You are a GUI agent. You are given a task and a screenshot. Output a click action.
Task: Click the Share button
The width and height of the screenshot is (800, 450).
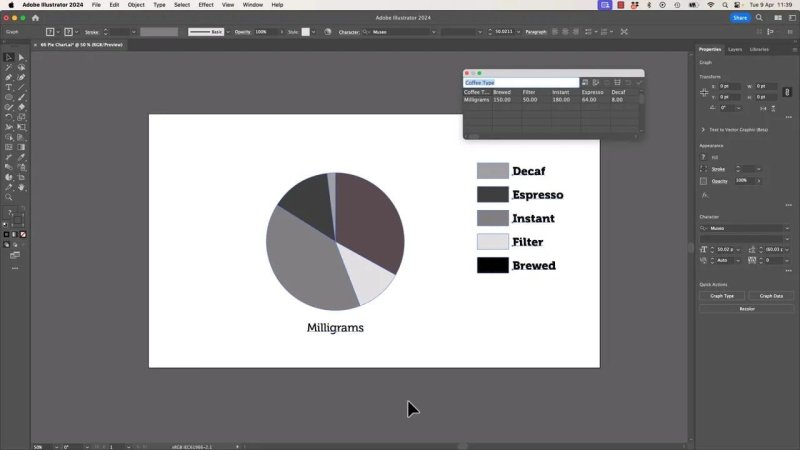click(740, 18)
